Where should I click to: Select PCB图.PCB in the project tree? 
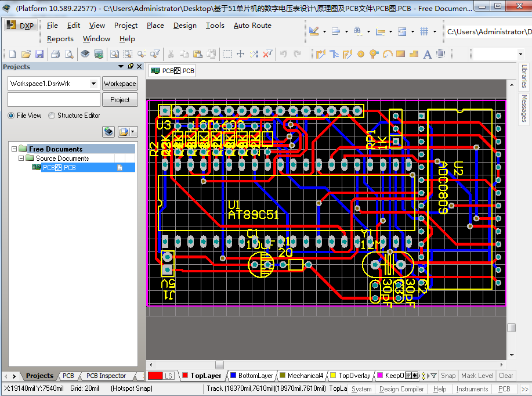(x=59, y=168)
